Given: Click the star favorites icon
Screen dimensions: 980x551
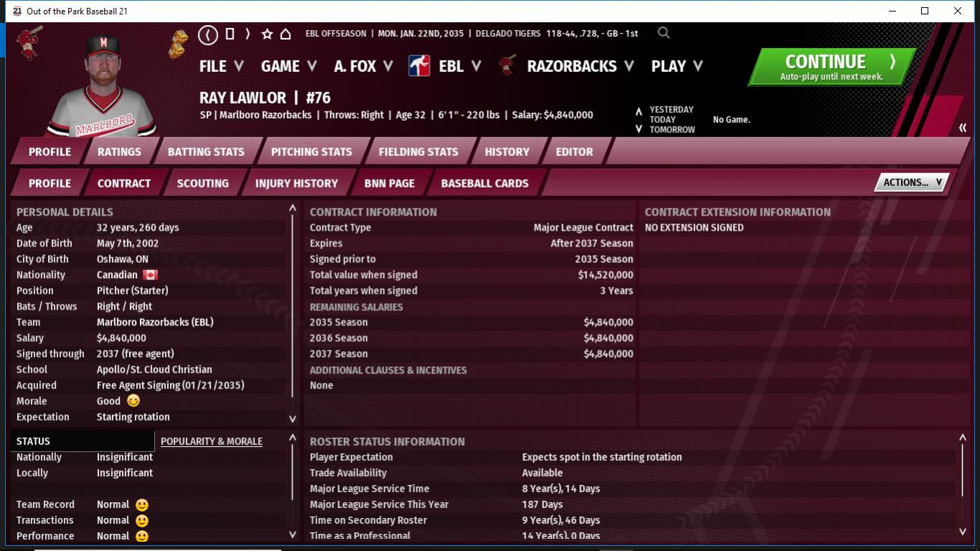Looking at the screenshot, I should coord(267,34).
